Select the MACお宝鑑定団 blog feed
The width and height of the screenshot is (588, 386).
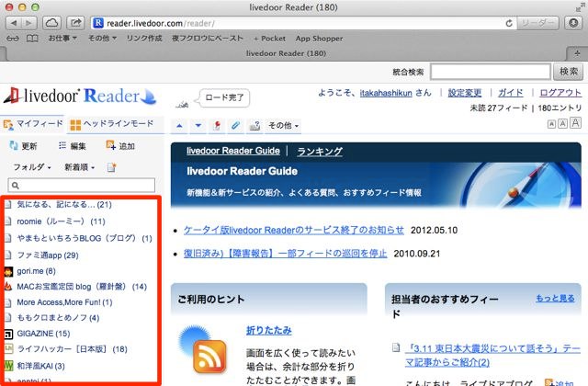[82, 287]
